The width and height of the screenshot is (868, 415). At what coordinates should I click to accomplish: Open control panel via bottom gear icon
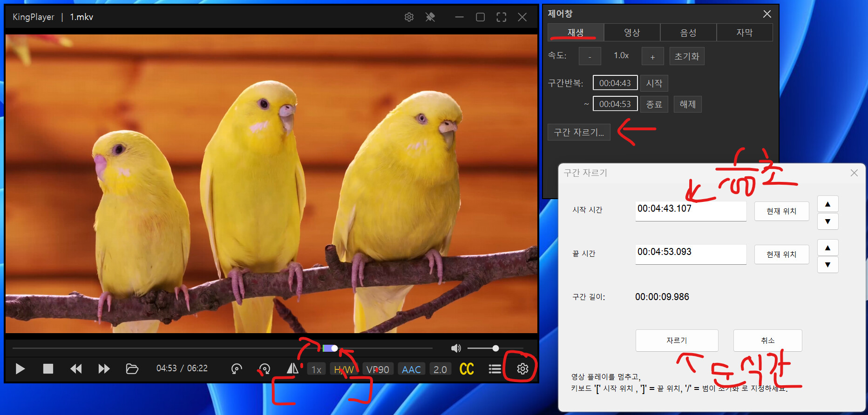pos(522,369)
